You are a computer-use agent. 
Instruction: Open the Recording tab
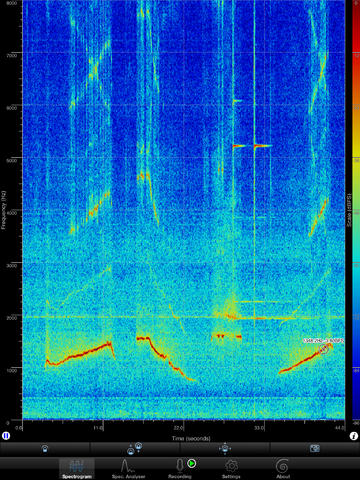tap(180, 468)
